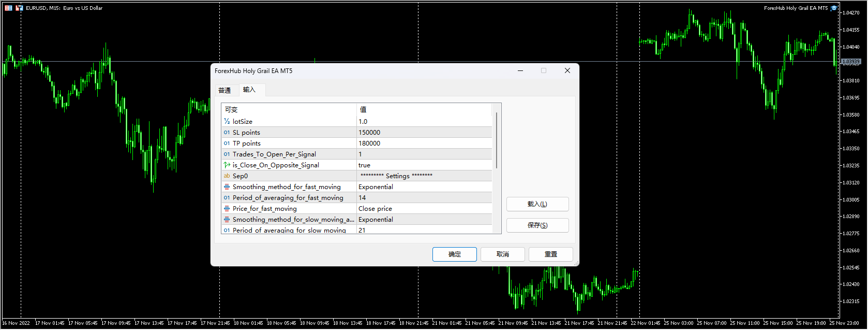Click the expert advisor hat icon top-right
The image size is (868, 330).
pyautogui.click(x=834, y=8)
